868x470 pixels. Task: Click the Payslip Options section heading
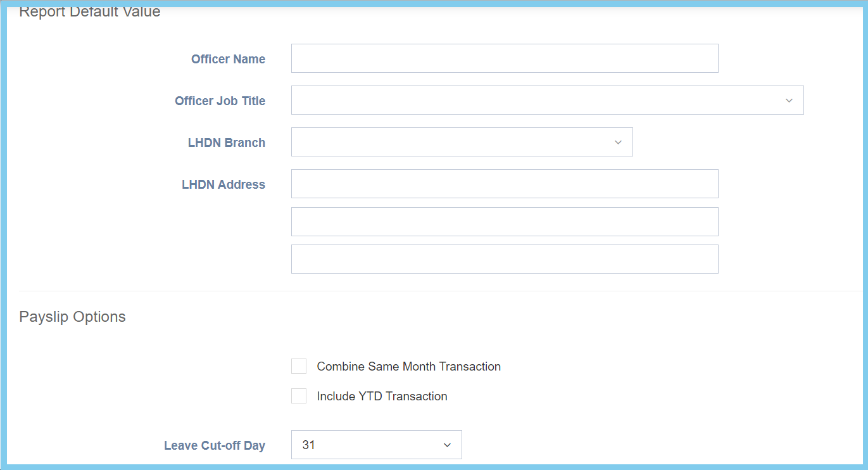72,317
